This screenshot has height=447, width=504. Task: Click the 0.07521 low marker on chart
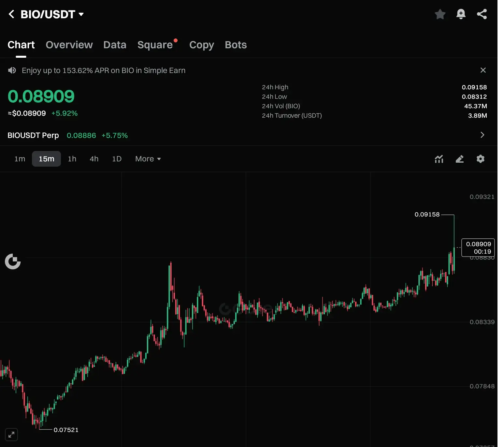[x=66, y=430]
